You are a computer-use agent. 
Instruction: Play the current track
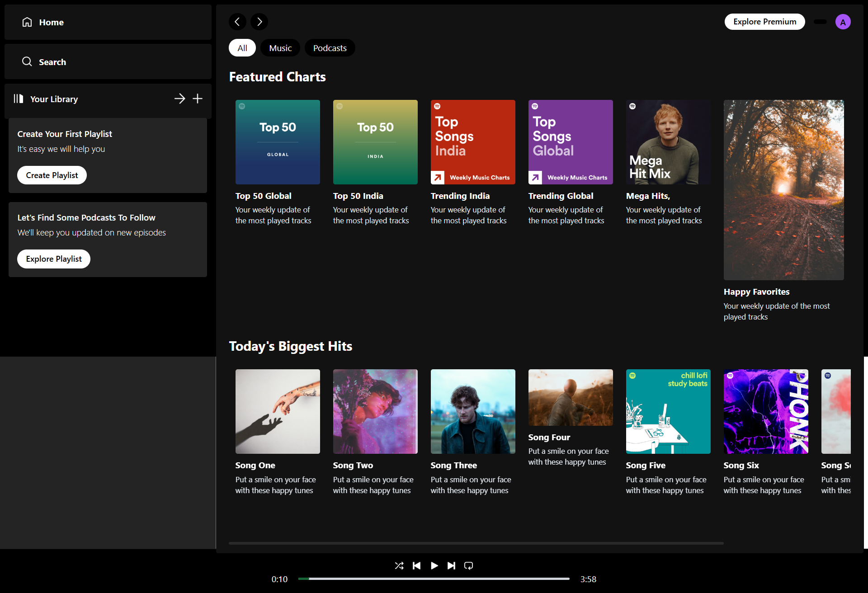[x=434, y=565]
